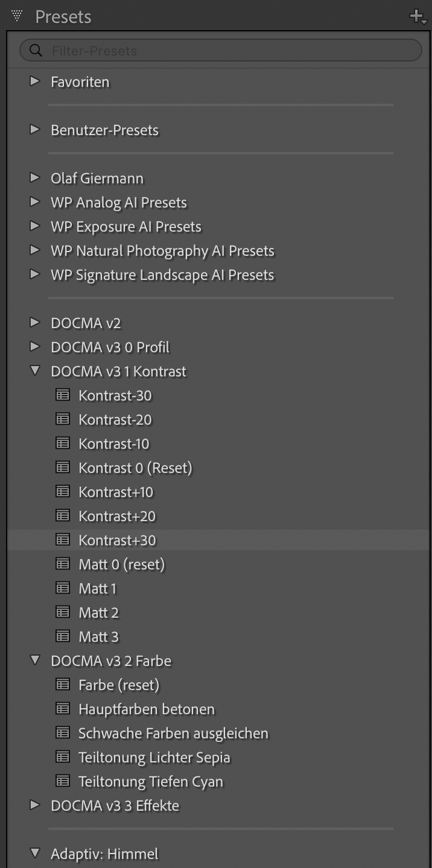
Task: Click the preset icon beside Farbe (reset)
Action: 63,684
